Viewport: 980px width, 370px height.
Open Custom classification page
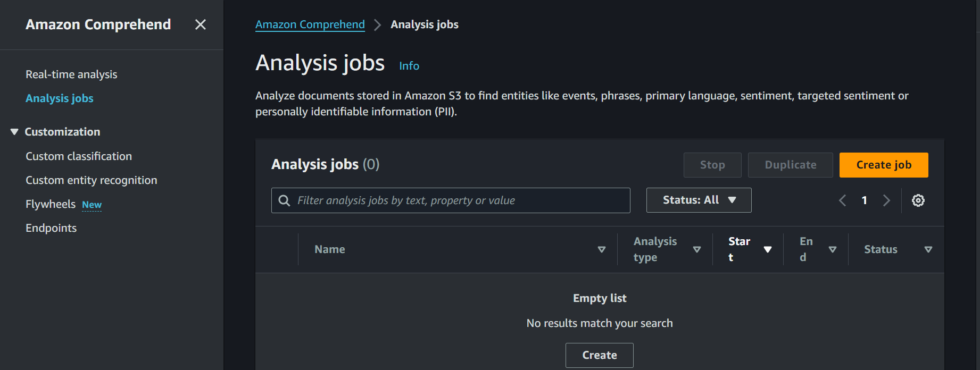[x=79, y=156]
